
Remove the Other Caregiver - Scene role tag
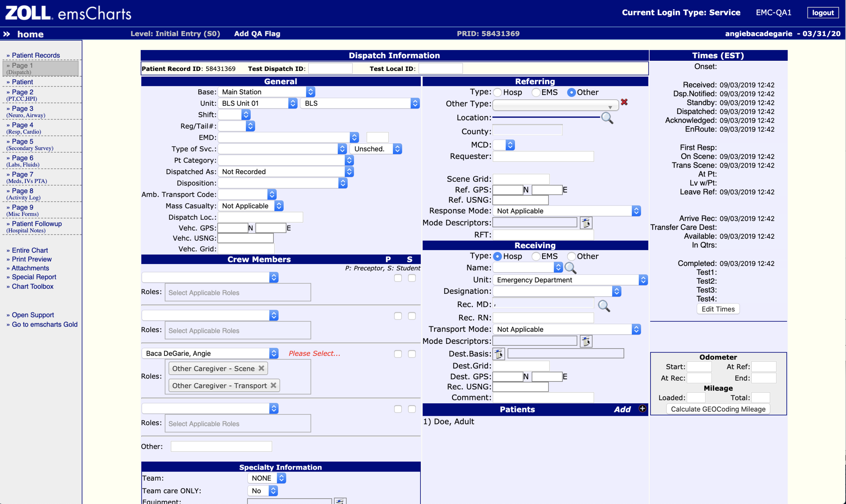point(261,368)
